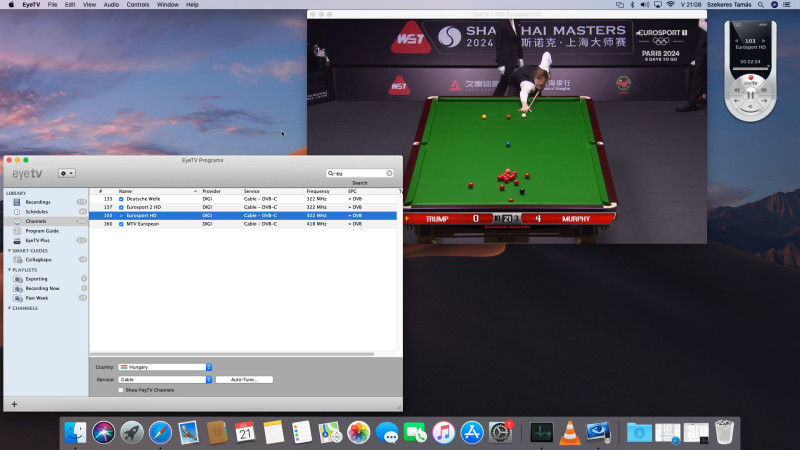This screenshot has height=450, width=800.
Task: Mute audio with the remote's speaker icon
Action: click(x=750, y=106)
